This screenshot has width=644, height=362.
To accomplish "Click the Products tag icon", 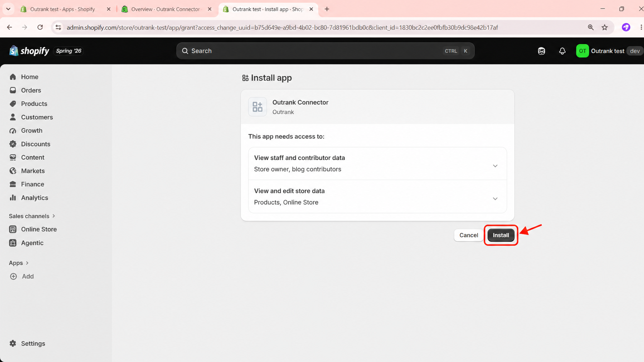I will point(13,104).
